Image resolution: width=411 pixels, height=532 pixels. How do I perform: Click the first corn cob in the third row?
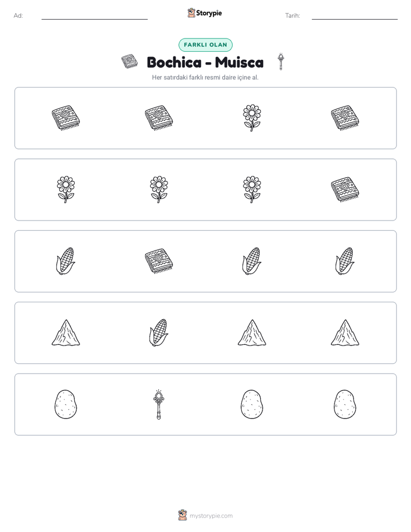click(66, 261)
